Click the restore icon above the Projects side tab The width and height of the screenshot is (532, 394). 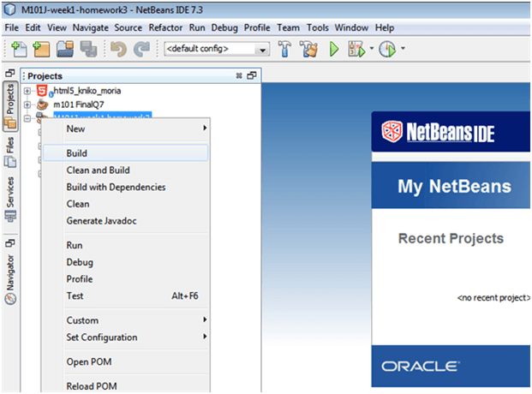point(10,73)
